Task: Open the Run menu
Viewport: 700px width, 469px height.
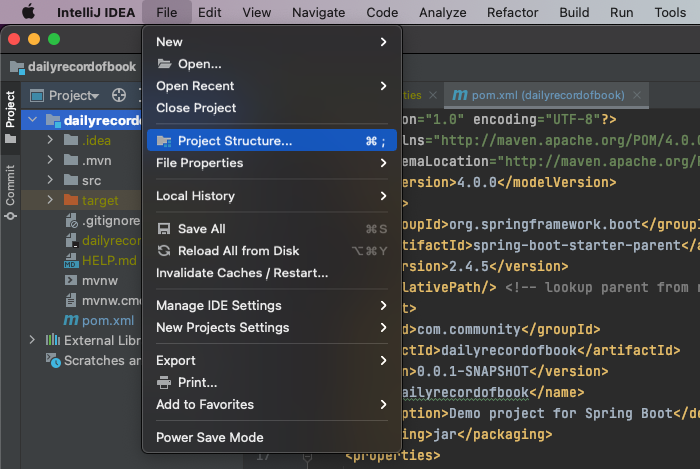Action: [621, 12]
